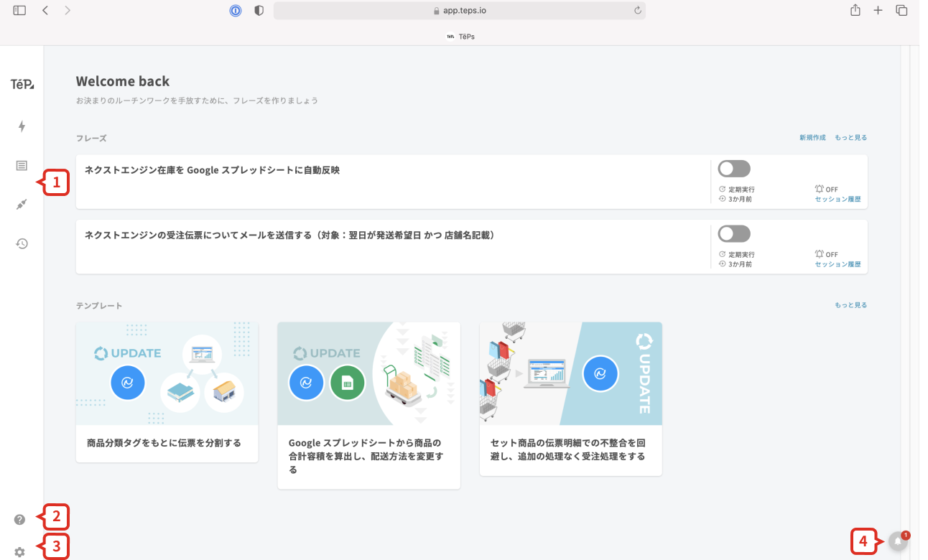Click the 1Password extension icon in toolbar

[x=236, y=11]
